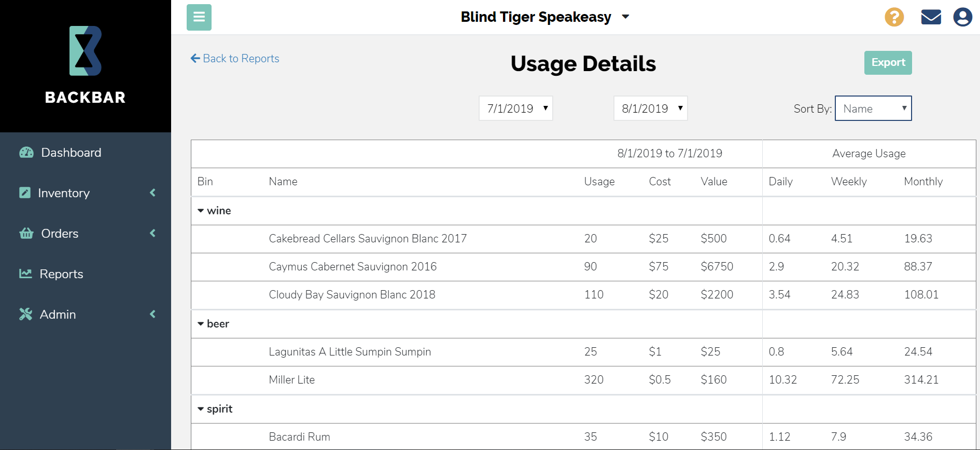Expand the Inventory submenu chevron

[152, 193]
